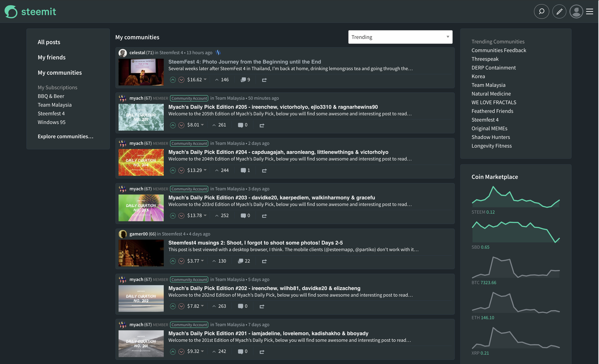Expand the $8.01 payout details
Image resolution: width=599 pixels, height=364 pixels.
195,125
